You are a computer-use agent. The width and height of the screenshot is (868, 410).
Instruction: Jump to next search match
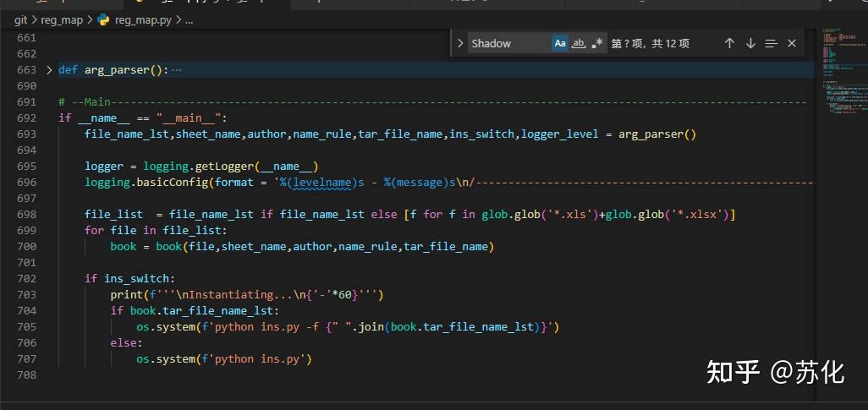[x=750, y=43]
